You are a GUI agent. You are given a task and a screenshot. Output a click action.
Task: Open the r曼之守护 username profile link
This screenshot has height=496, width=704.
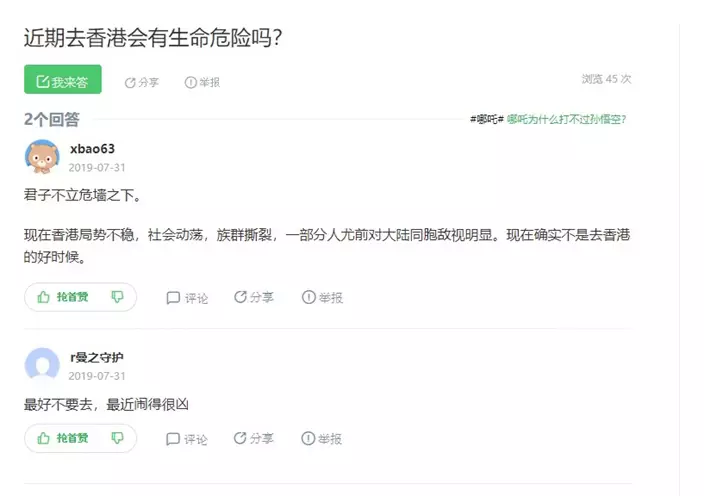coord(97,357)
